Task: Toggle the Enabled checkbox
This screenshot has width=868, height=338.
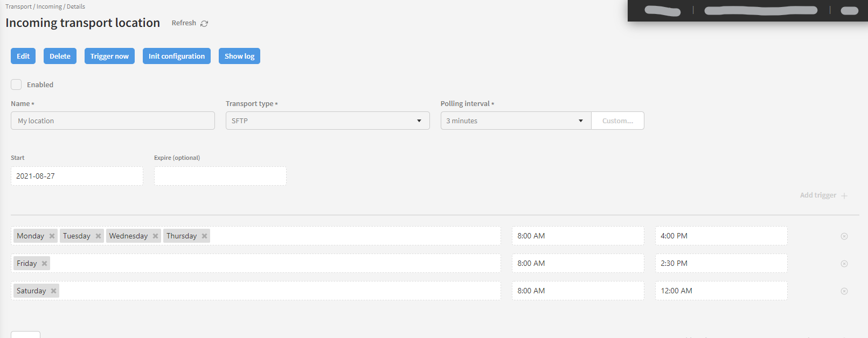Action: 17,84
